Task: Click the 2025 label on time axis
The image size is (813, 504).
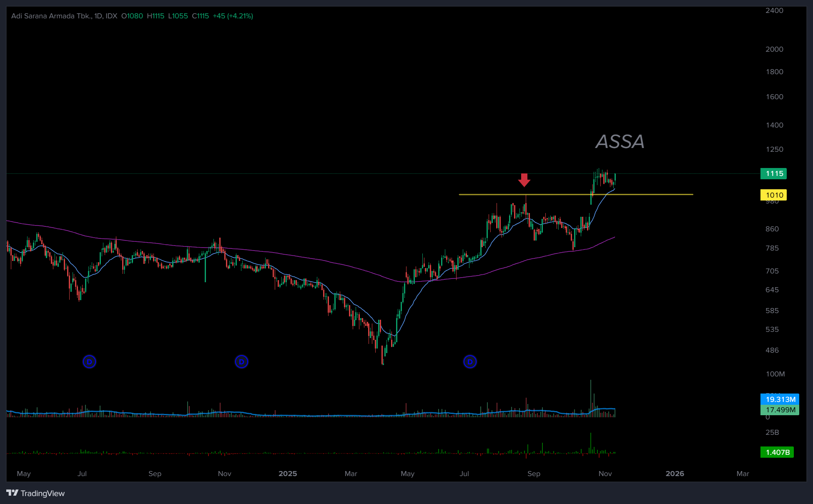Action: [288, 474]
